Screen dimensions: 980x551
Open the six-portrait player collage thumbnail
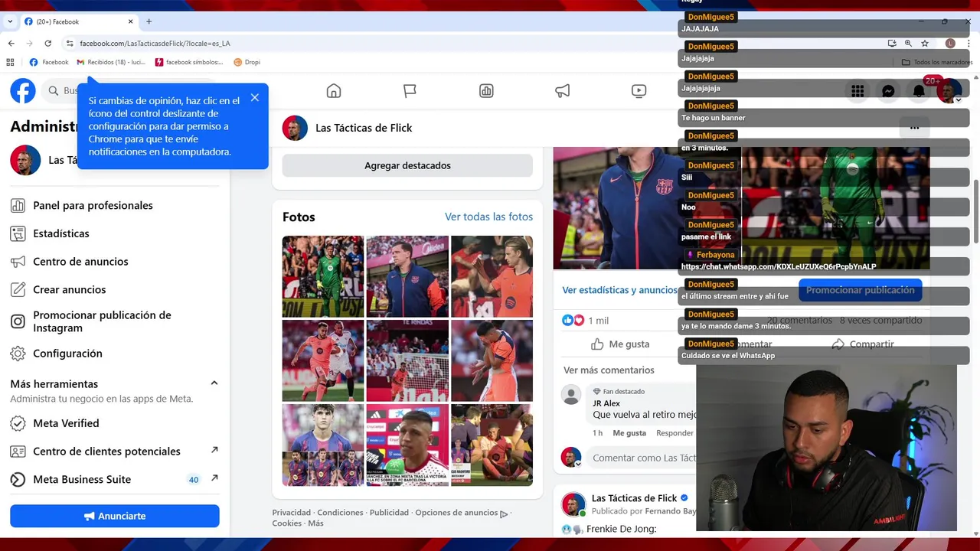click(x=323, y=445)
